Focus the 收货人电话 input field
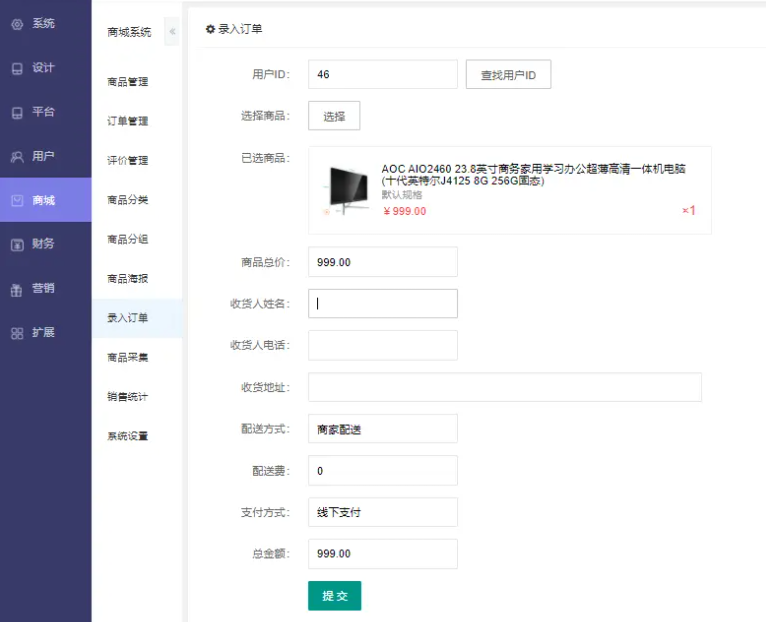The image size is (766, 622). tap(383, 345)
